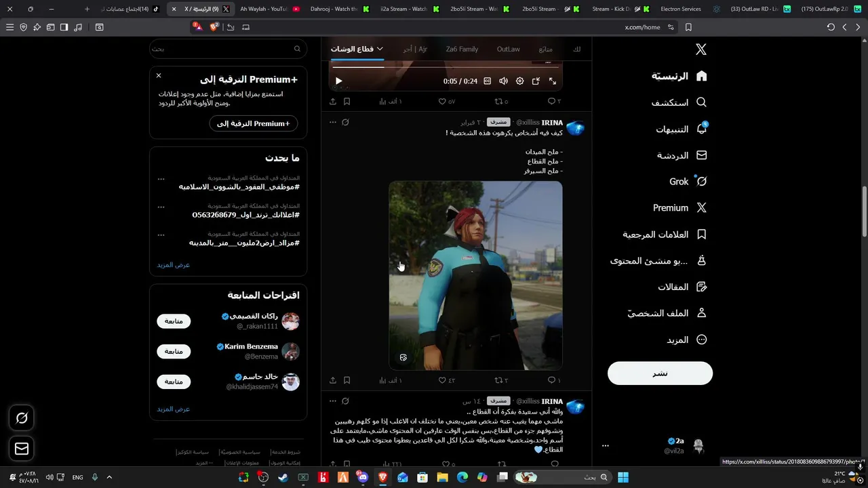Image resolution: width=868 pixels, height=488 pixels.
Task: Reload the page
Action: 831,27
